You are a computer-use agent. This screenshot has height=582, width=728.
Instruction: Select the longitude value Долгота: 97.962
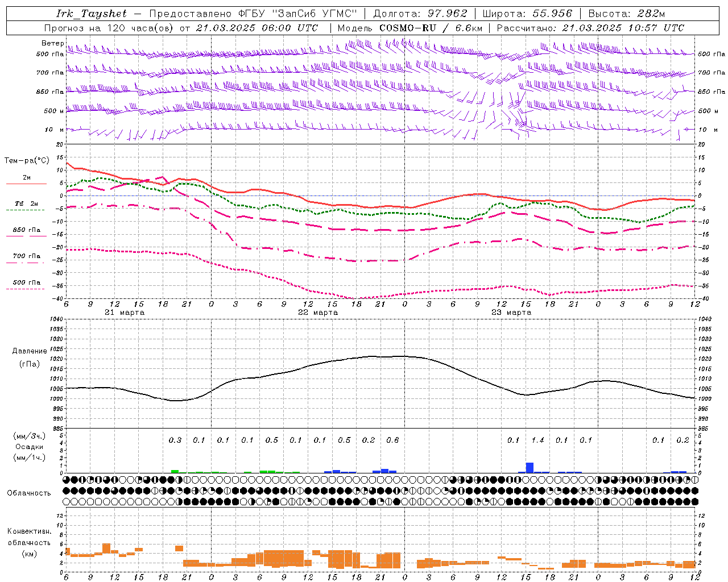pyautogui.click(x=420, y=14)
